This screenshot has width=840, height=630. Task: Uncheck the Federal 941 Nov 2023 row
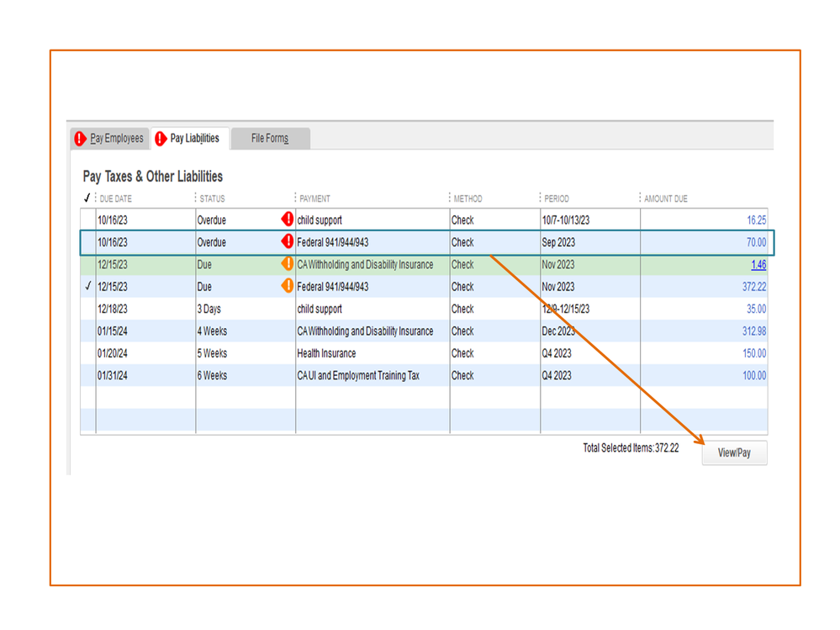pos(87,287)
